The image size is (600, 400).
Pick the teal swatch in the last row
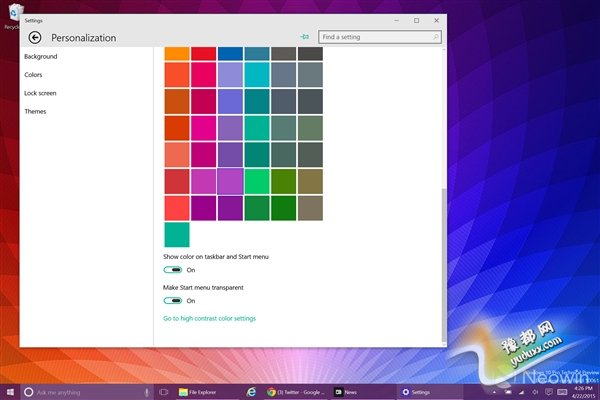pyautogui.click(x=176, y=234)
